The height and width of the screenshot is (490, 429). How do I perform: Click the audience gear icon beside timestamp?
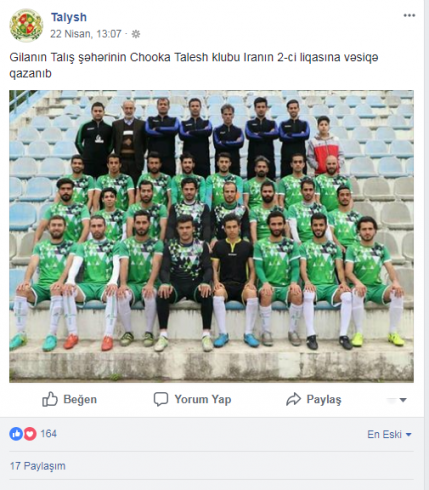click(136, 34)
